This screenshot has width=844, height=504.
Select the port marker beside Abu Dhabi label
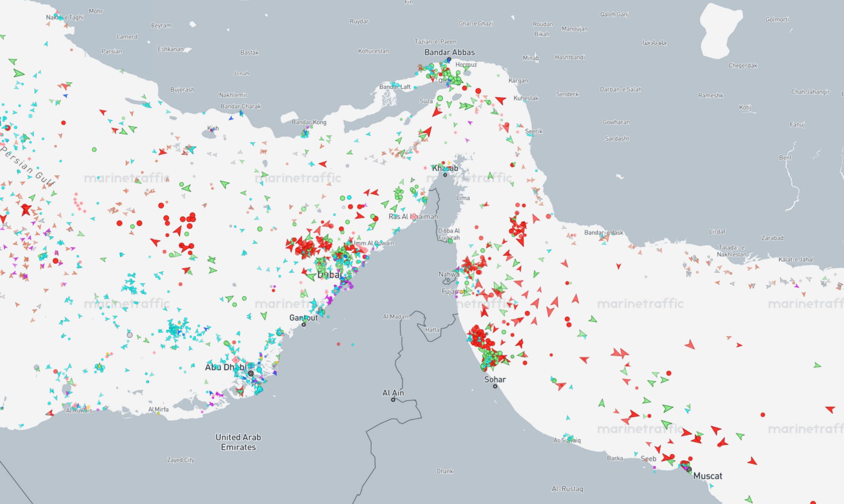pos(251,373)
